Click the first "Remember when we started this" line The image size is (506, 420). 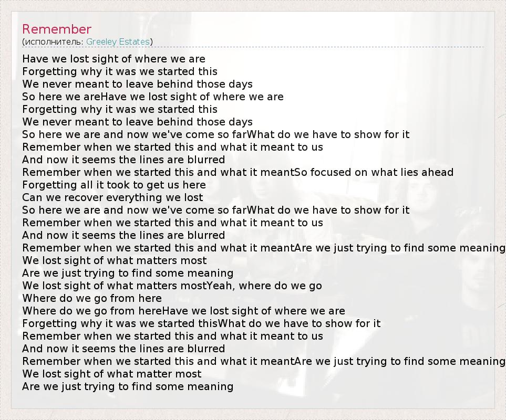172,147
